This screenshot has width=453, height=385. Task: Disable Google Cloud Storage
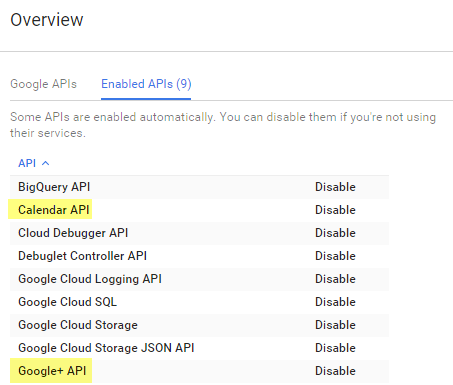(x=335, y=325)
